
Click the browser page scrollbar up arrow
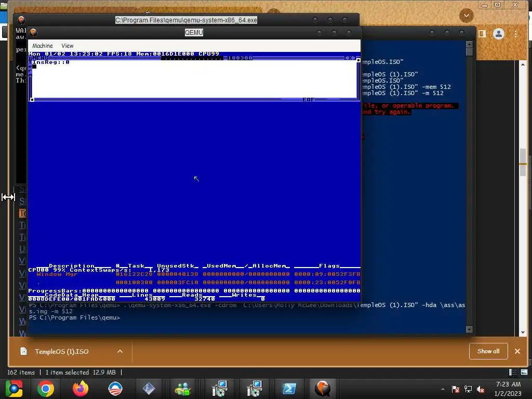(523, 64)
